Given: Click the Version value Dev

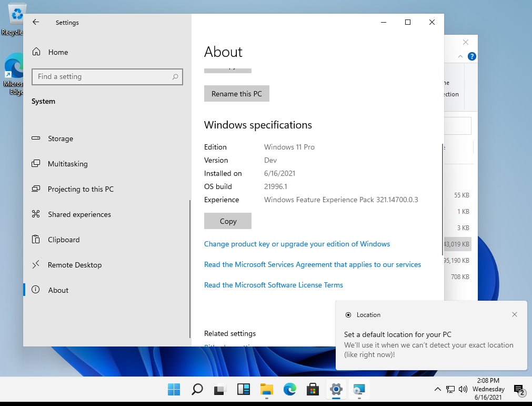Looking at the screenshot, I should (x=270, y=160).
